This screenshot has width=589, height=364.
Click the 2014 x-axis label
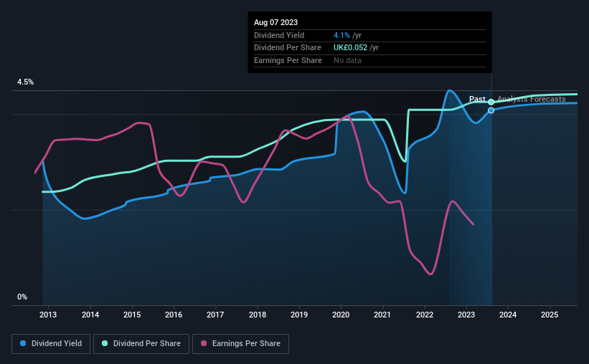click(90, 315)
